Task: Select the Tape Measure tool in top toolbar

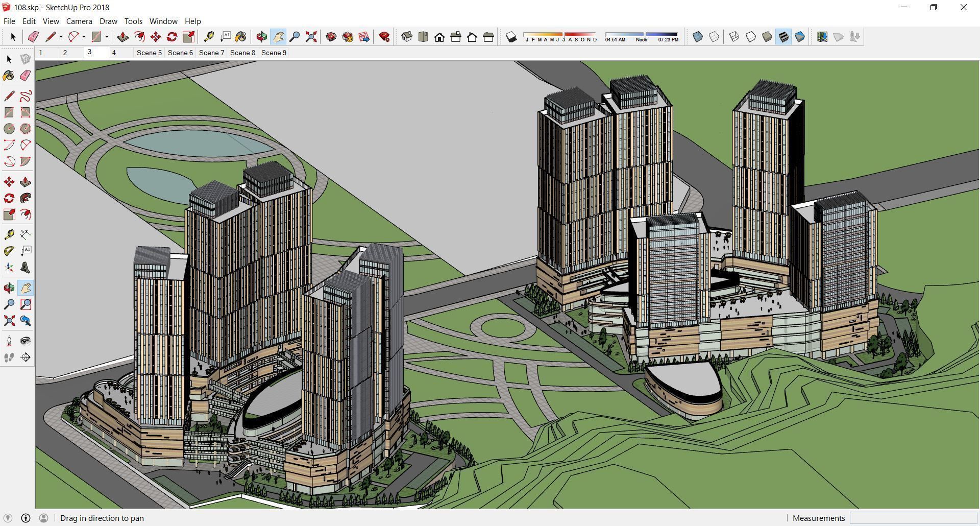Action: tap(209, 37)
